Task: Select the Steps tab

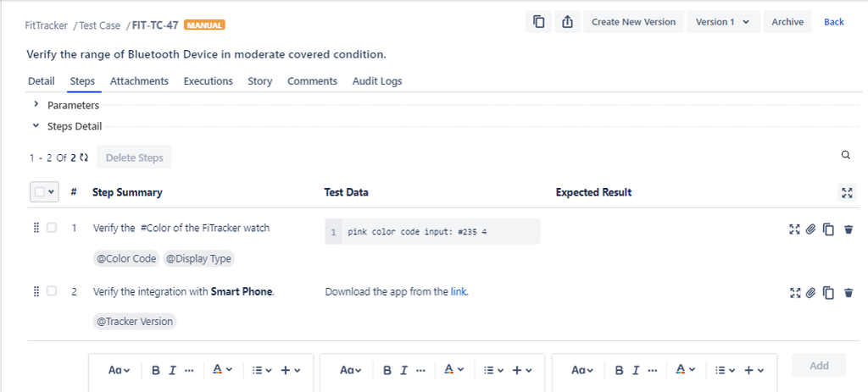Action: (x=82, y=81)
